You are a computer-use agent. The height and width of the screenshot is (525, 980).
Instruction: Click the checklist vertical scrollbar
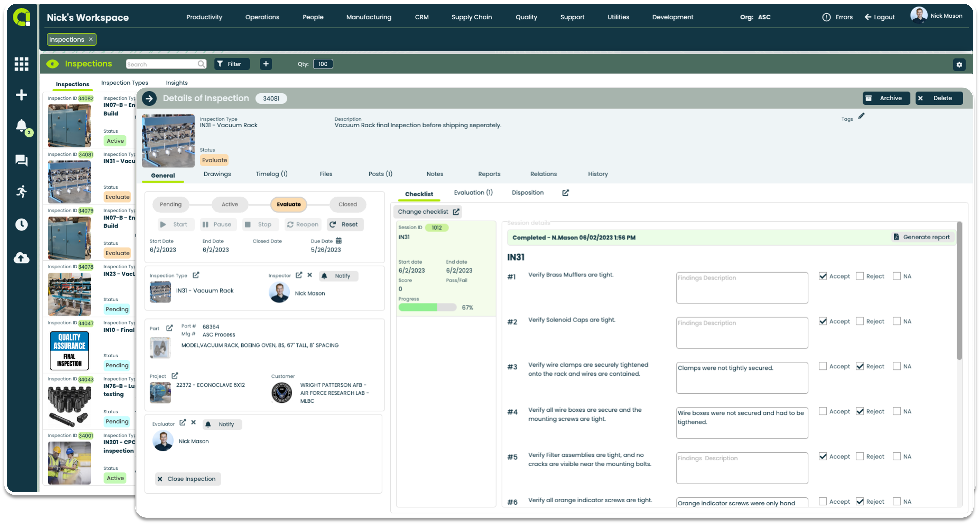(959, 291)
